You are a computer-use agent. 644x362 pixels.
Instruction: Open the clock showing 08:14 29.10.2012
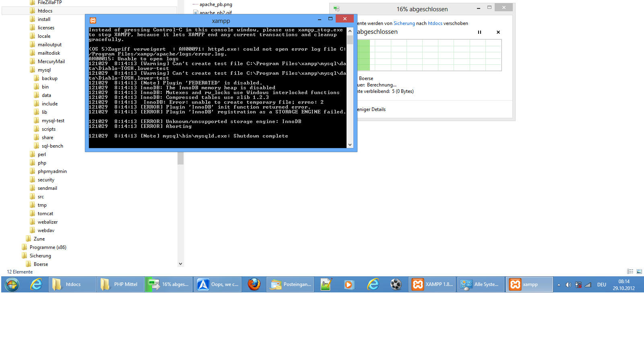(x=624, y=285)
